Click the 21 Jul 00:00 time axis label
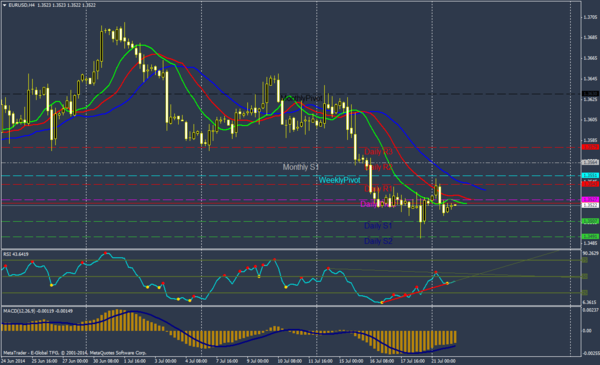 (x=443, y=361)
